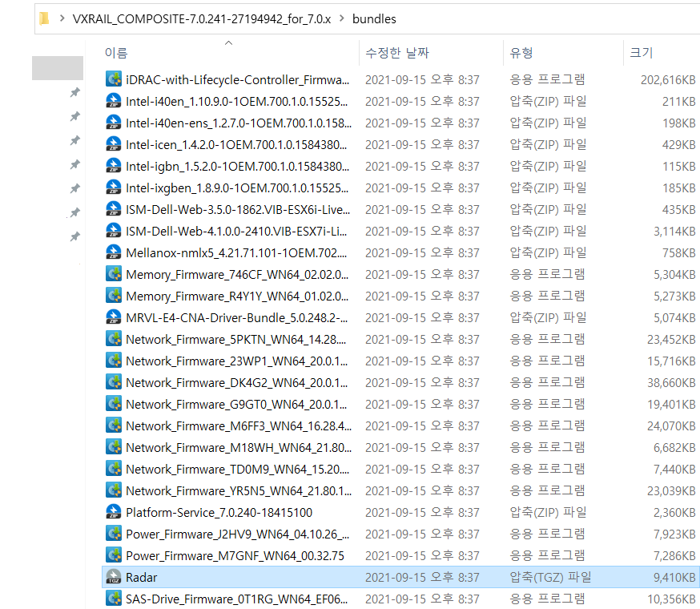Screen dimensions: 700x609
Task: Expand the chevron before bundles in the path
Action: click(341, 18)
